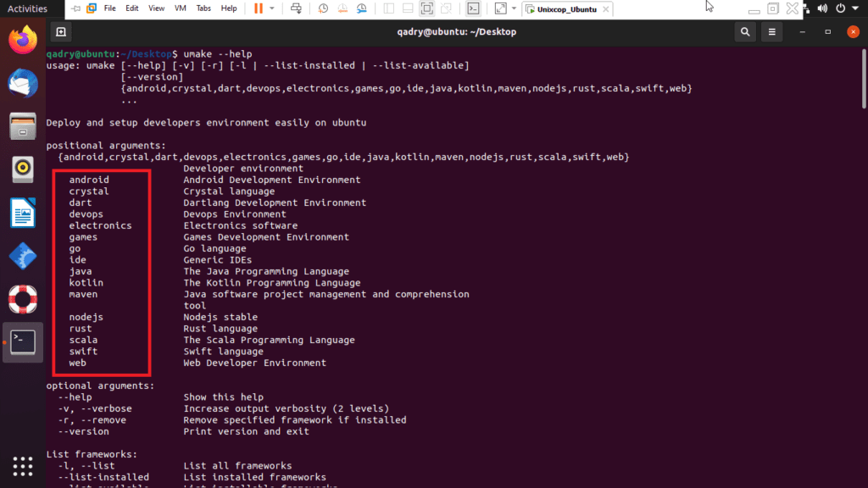Switch to VMware Unity mode
Screen dimensions: 868x488
pyautogui.click(x=446, y=8)
